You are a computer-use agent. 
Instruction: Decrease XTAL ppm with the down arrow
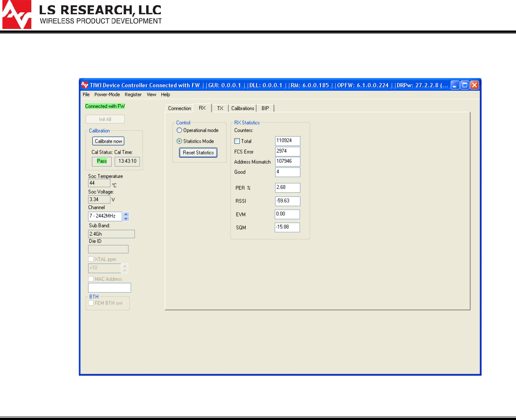(x=125, y=271)
